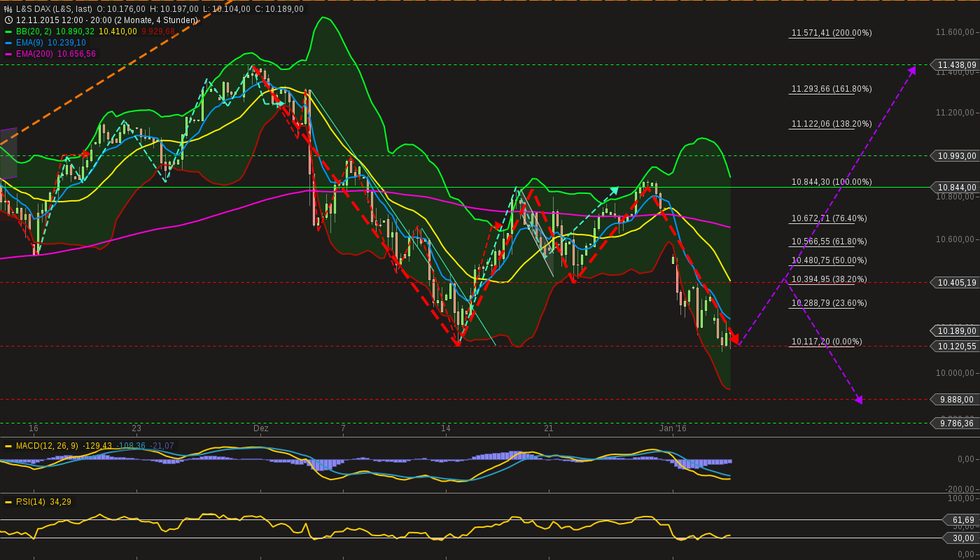Click the chart icon before L&S DAX title

point(8,9)
